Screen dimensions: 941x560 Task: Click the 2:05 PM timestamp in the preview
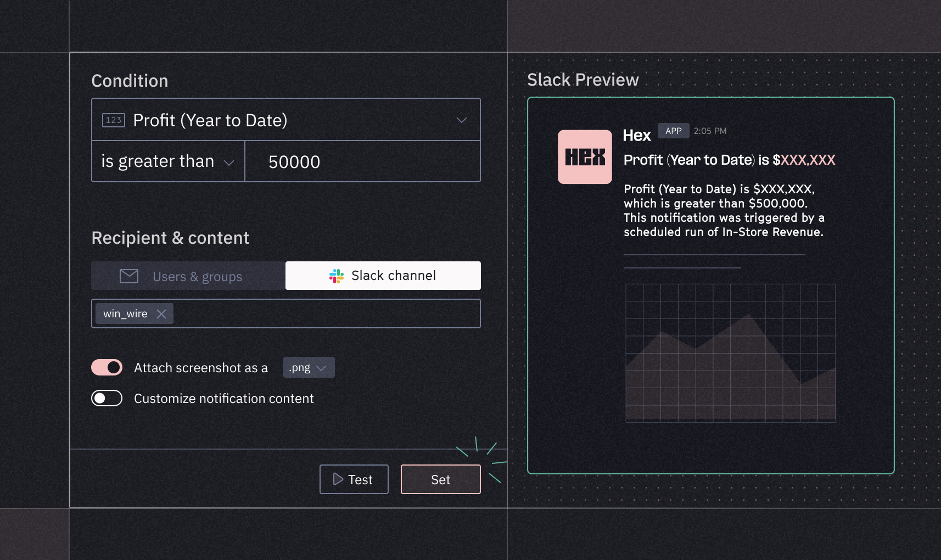709,131
